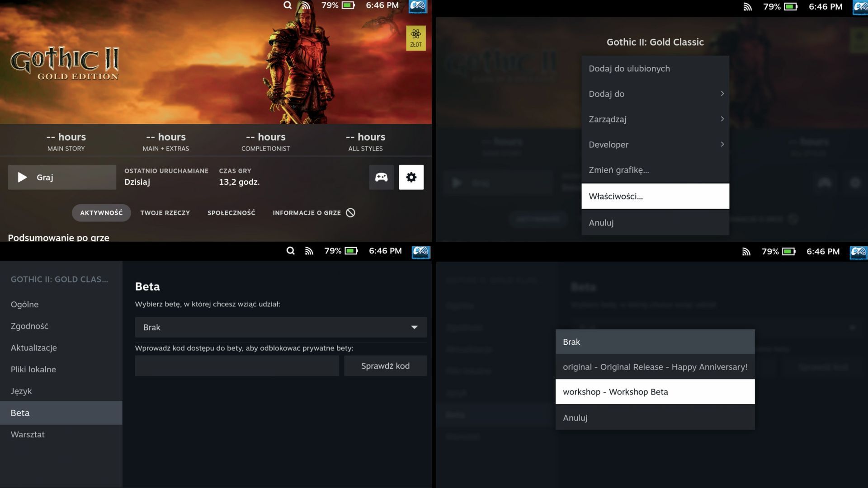This screenshot has width=868, height=488.
Task: Expand the Zarządzaj submenu
Action: tap(655, 119)
